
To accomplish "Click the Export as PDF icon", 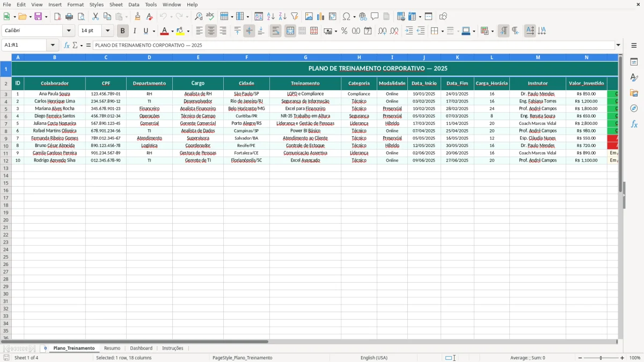I will click(57, 17).
